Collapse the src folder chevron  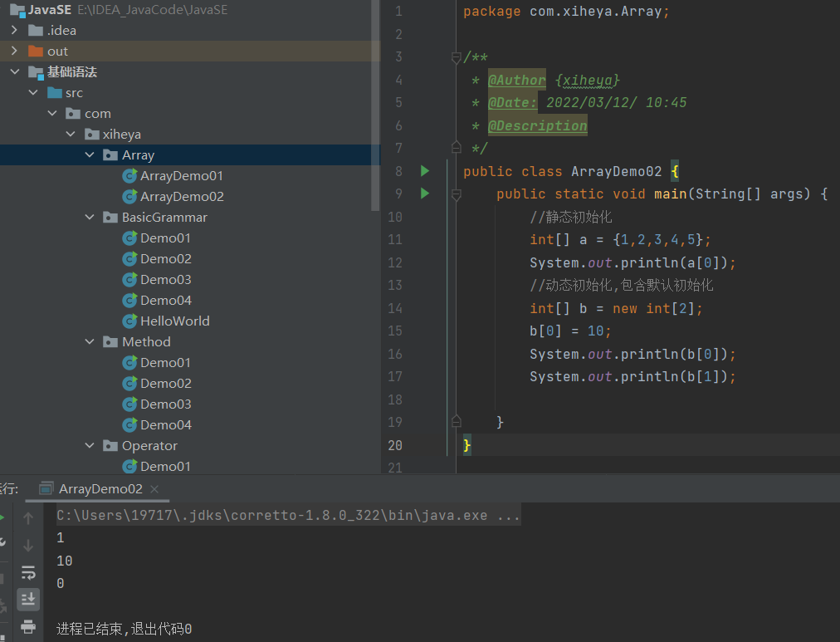click(x=33, y=92)
